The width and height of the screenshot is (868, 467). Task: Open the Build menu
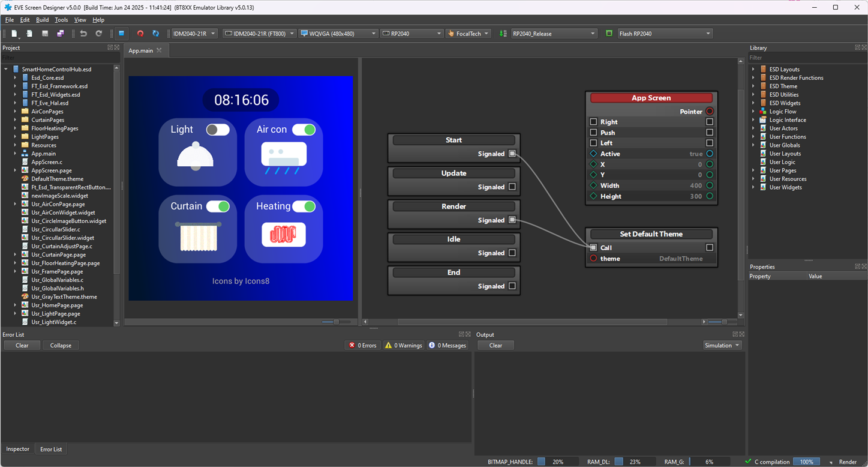pyautogui.click(x=42, y=20)
